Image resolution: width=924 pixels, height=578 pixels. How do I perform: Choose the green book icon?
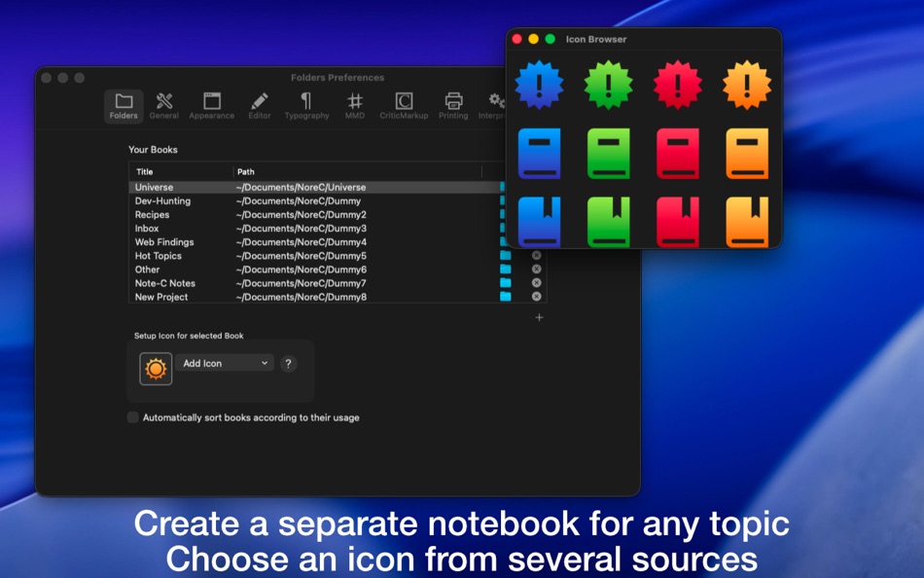point(608,154)
